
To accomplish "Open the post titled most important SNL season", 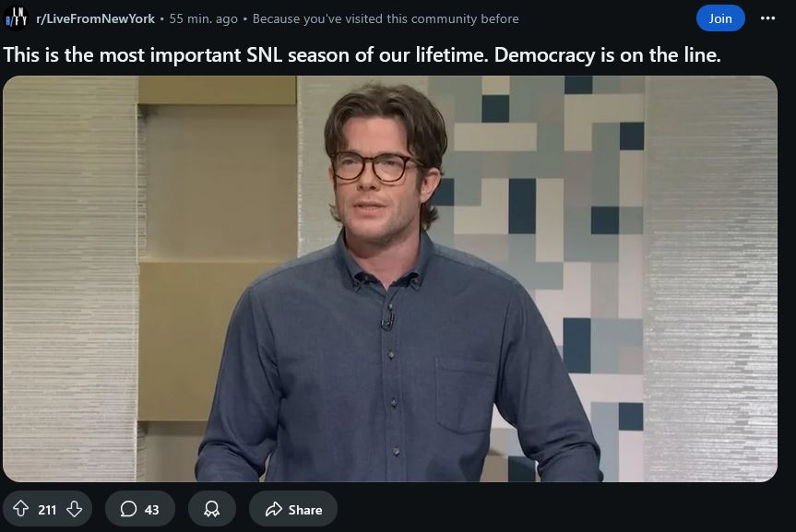I will pyautogui.click(x=362, y=54).
